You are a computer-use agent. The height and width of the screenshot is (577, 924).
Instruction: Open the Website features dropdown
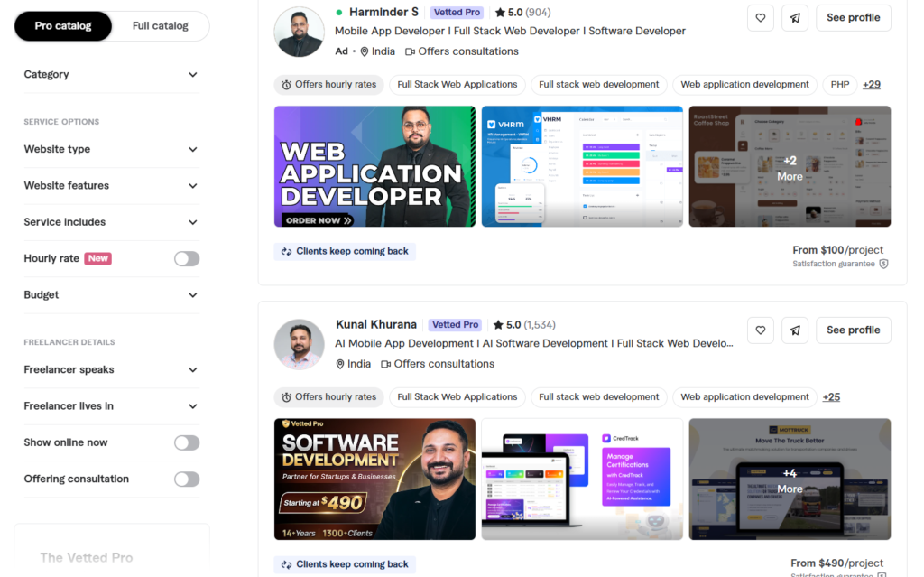(x=111, y=186)
